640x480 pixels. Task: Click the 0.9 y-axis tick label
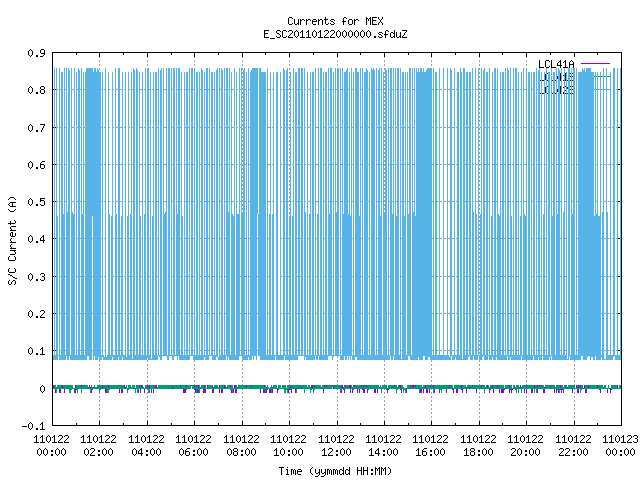(x=36, y=53)
